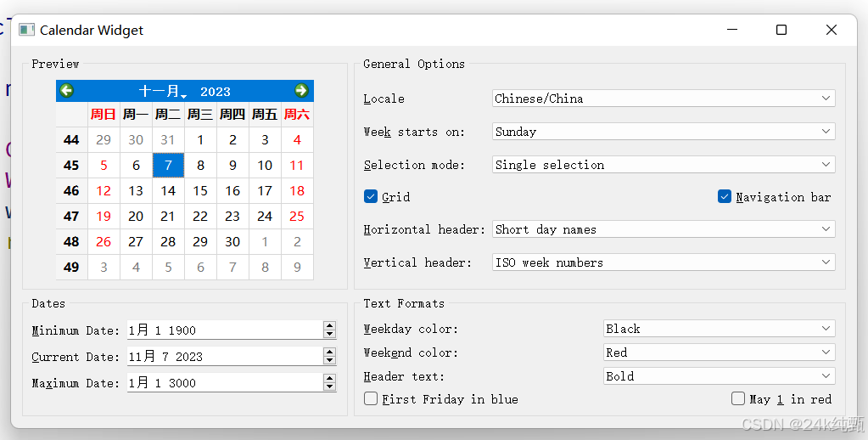Enable May 1 in red checkbox
Image resolution: width=868 pixels, height=440 pixels.
[738, 399]
